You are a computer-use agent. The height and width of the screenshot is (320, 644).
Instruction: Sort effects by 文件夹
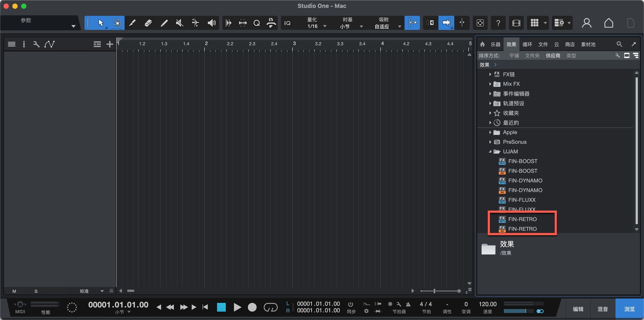532,56
